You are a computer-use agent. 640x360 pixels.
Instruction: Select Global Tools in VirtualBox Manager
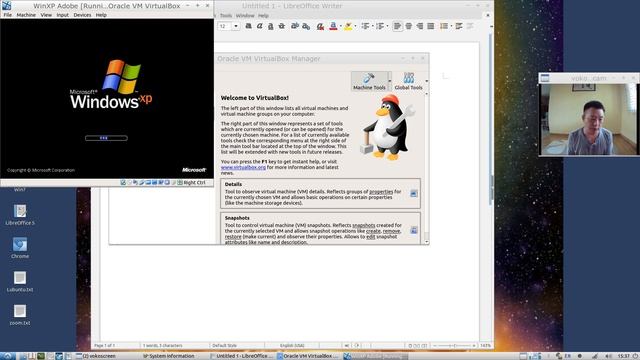408,81
